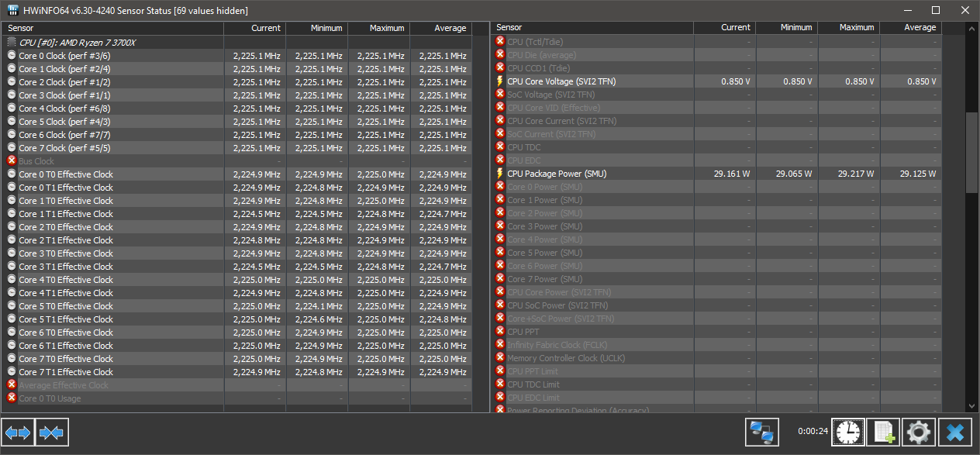The width and height of the screenshot is (980, 455).
Task: Click red X icon beside Core 0 Power (SMU)
Action: click(x=500, y=187)
